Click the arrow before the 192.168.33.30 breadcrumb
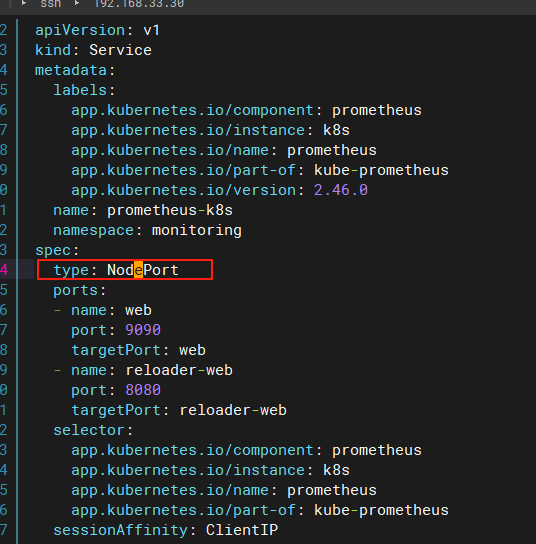 [x=77, y=3]
